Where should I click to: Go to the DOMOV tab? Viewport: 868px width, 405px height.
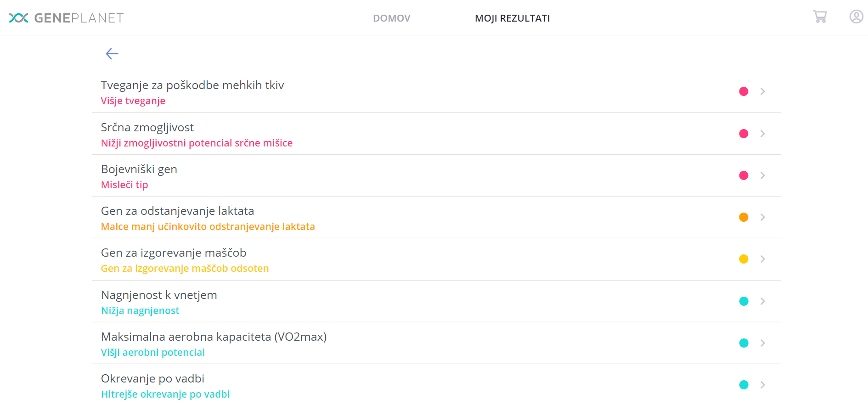coord(392,18)
